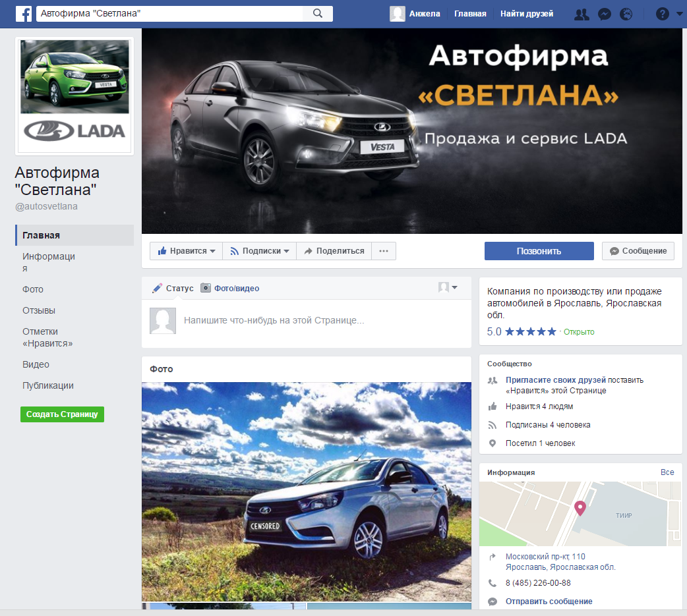
Task: Click the 5.0 star rating
Action: point(522,331)
